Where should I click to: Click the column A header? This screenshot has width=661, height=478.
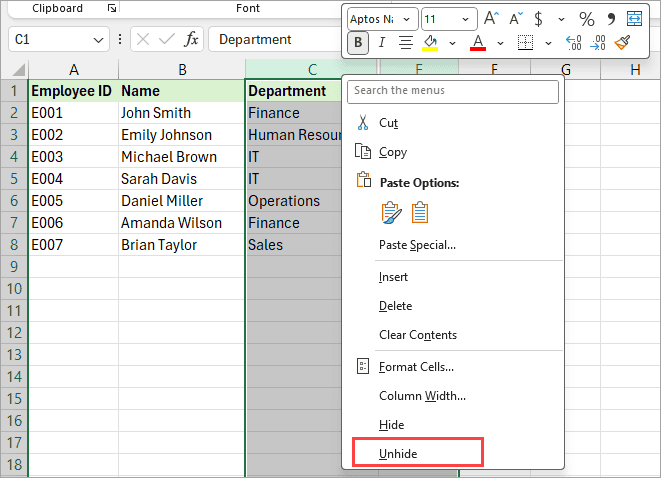tap(74, 70)
